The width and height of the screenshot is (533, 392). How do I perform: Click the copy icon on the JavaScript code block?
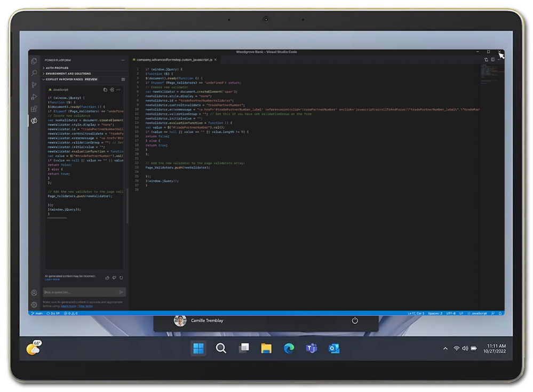click(105, 90)
